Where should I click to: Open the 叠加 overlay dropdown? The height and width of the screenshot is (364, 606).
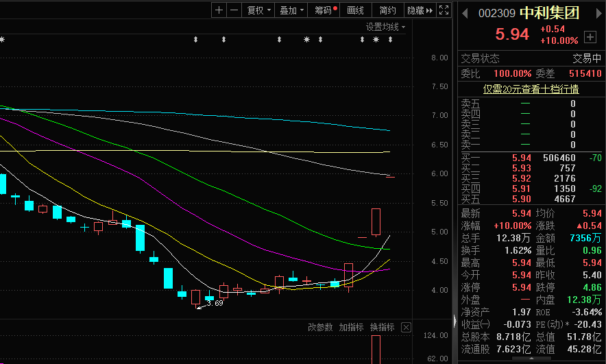pos(292,10)
